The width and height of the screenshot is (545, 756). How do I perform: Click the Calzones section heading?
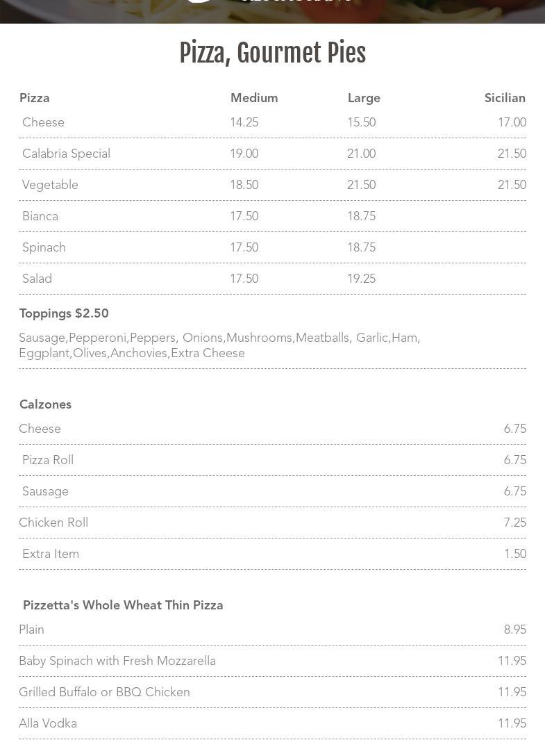(x=45, y=404)
